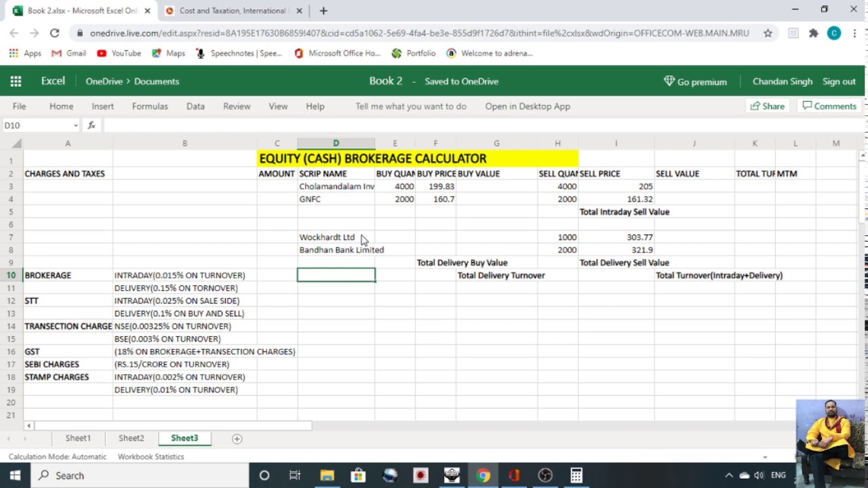The height and width of the screenshot is (488, 868).
Task: Open Task View in the taskbar
Action: coord(295,475)
